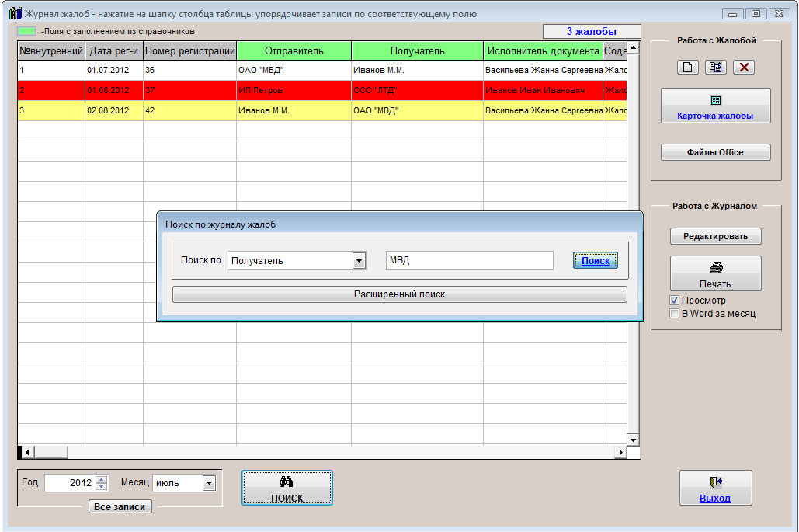Viewport: 799px width, 532px height.
Task: Increase year with up stepper arrow
Action: click(102, 479)
